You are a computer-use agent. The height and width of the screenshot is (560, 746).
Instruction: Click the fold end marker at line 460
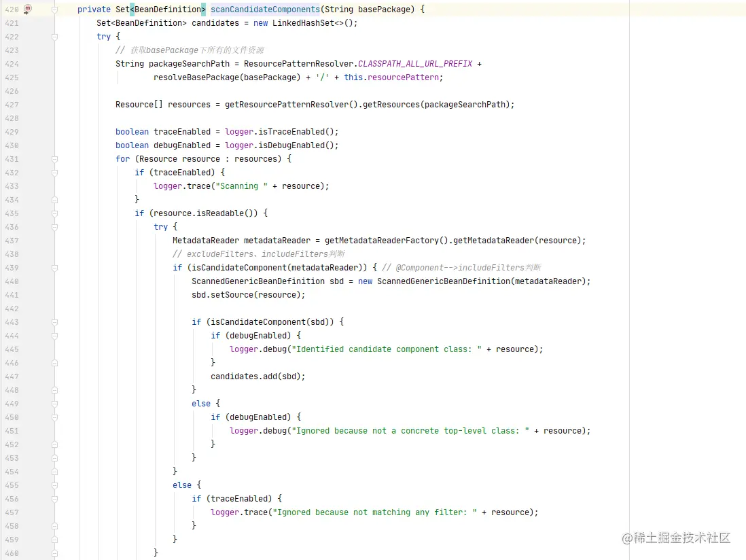pos(55,553)
